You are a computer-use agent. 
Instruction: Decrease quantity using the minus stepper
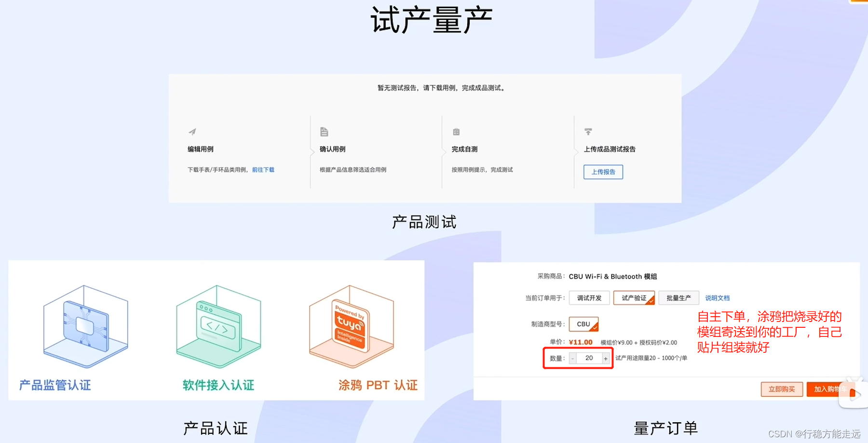tap(572, 358)
